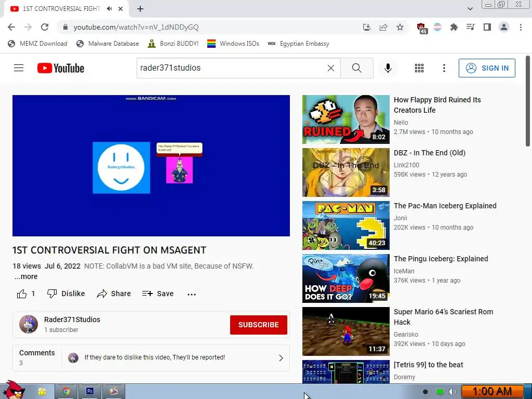Open Chrome from the taskbar
The width and height of the screenshot is (532, 399).
tap(66, 392)
